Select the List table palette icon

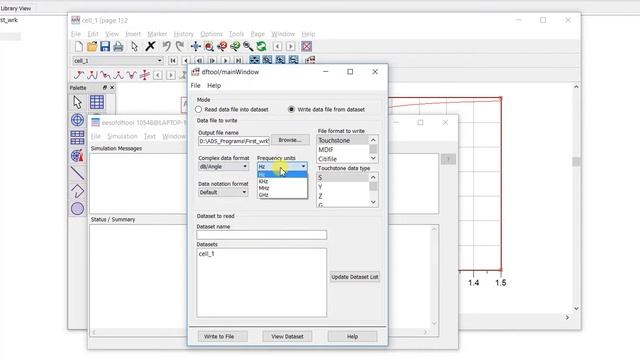77,138
